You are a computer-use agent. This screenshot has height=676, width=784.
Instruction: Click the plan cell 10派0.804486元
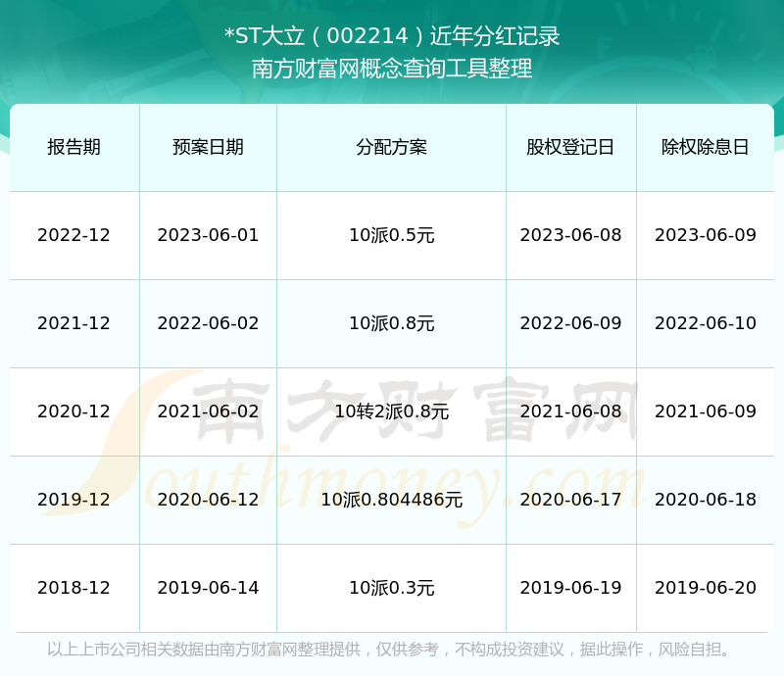[x=391, y=499]
